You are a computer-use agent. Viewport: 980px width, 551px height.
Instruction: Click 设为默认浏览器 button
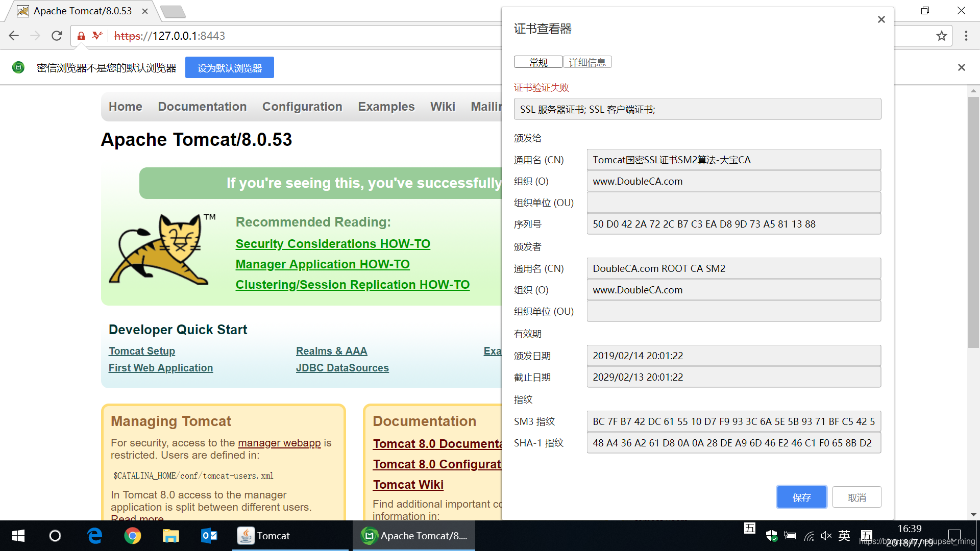pyautogui.click(x=230, y=68)
